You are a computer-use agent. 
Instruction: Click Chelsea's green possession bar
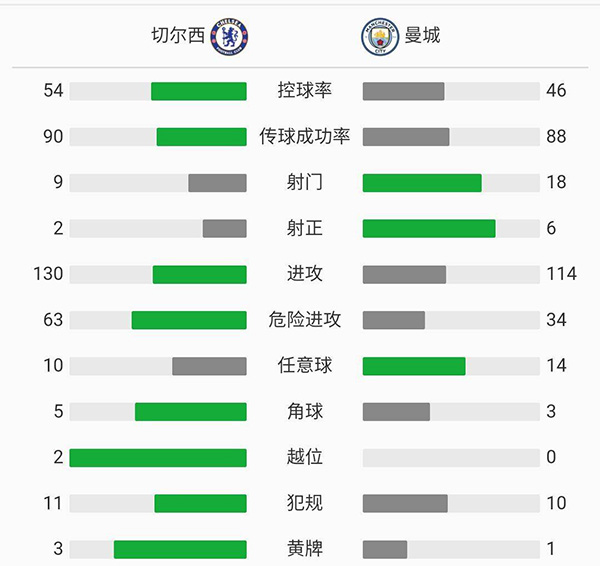199,91
